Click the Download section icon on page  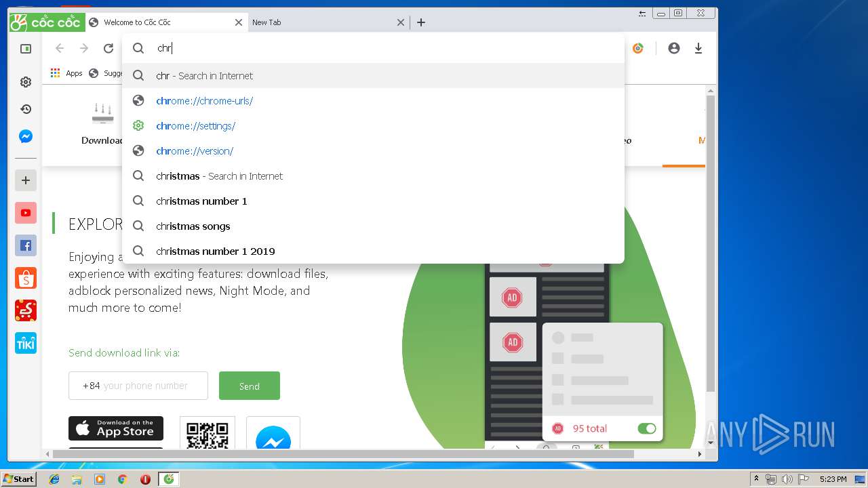click(103, 113)
